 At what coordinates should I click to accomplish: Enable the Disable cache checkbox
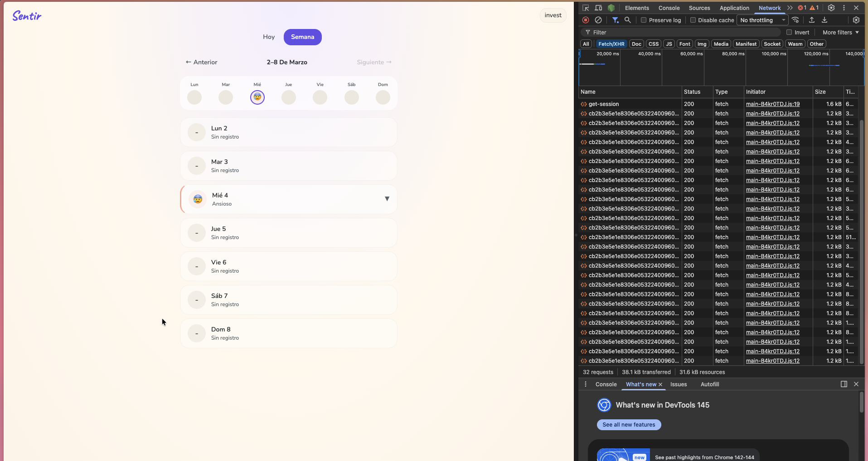[x=693, y=20]
